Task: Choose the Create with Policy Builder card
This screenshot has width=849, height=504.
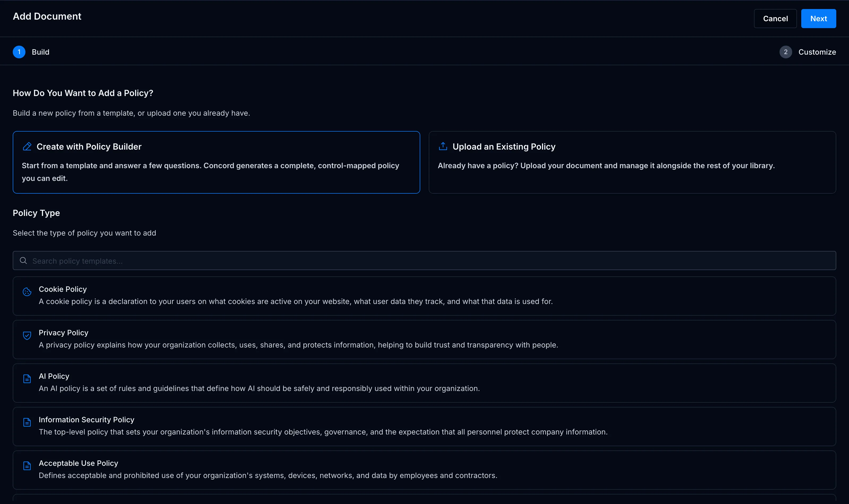Action: pyautogui.click(x=216, y=162)
